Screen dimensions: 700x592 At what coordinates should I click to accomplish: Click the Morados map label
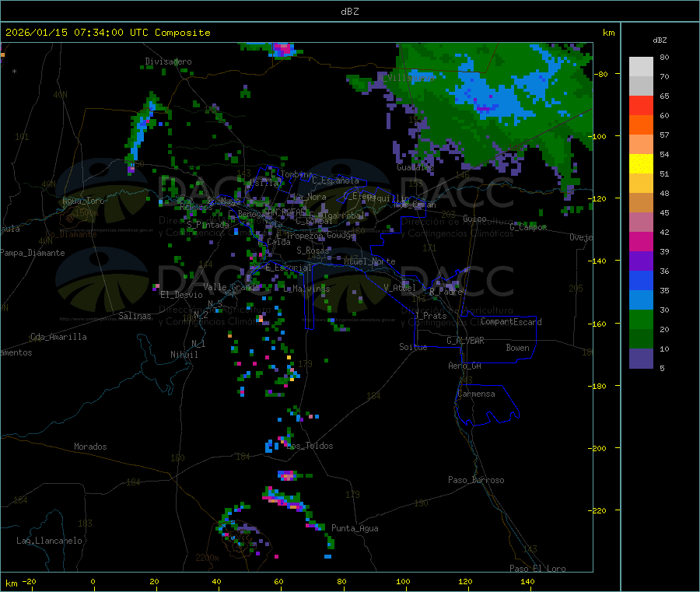click(x=90, y=447)
